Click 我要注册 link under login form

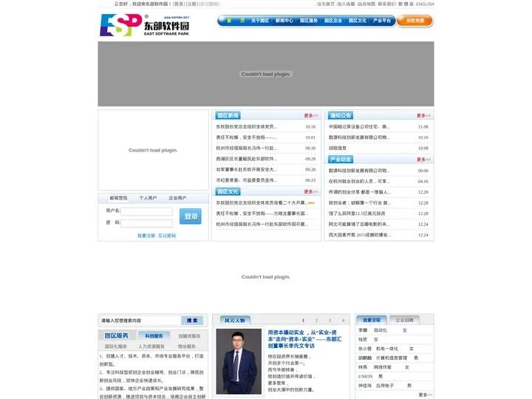tap(146, 236)
